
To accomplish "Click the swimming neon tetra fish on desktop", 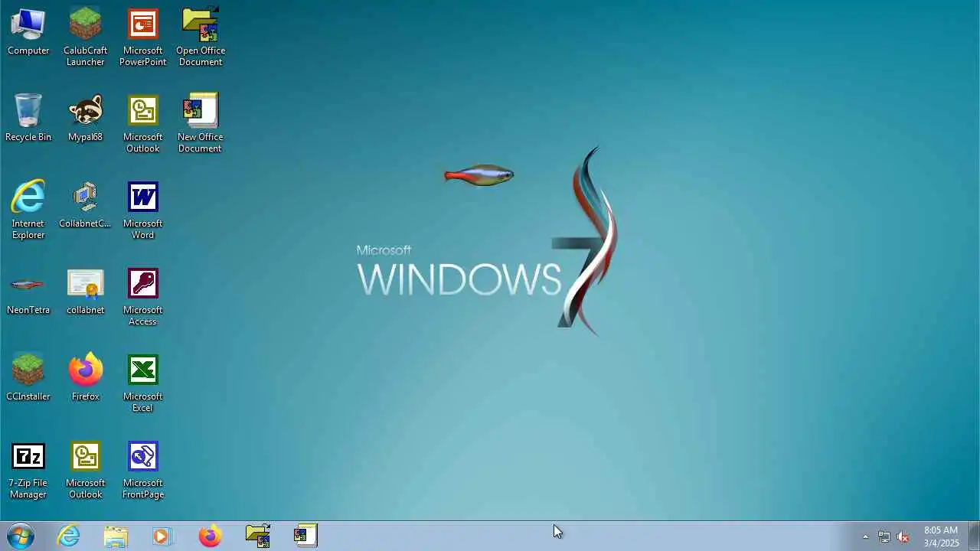I will pos(479,175).
